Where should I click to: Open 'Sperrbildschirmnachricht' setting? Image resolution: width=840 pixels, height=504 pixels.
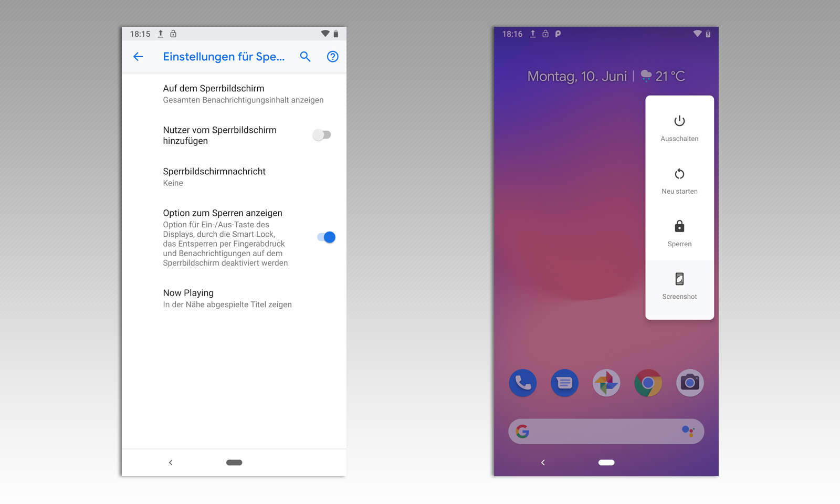234,177
